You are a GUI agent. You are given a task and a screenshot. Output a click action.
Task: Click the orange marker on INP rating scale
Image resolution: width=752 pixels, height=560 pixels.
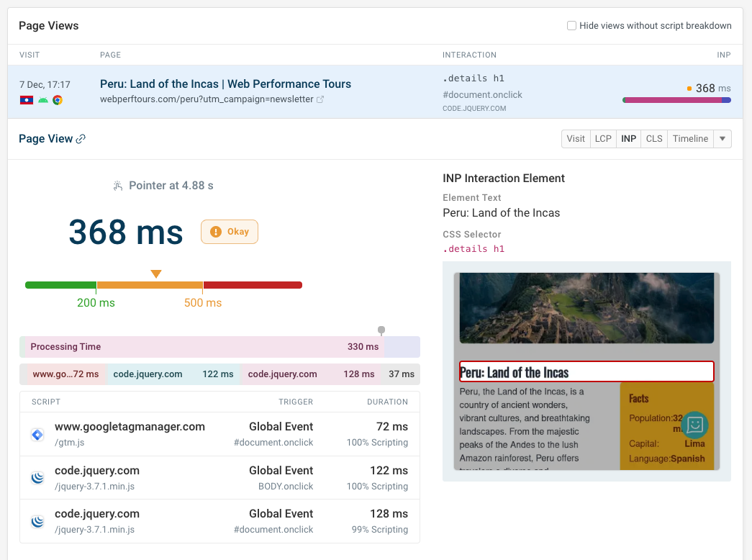pyautogui.click(x=155, y=274)
